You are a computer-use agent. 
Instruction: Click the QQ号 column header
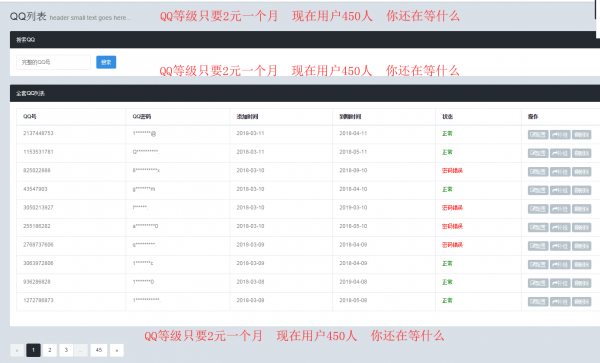(x=29, y=117)
